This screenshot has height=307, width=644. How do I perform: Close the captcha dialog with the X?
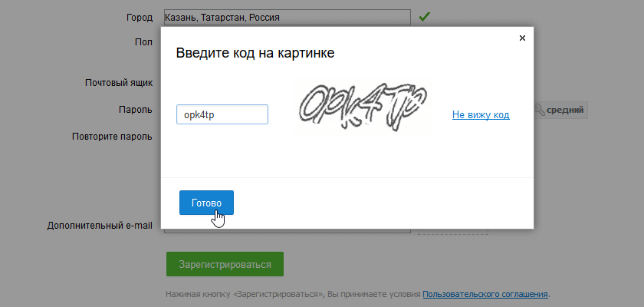(x=522, y=38)
